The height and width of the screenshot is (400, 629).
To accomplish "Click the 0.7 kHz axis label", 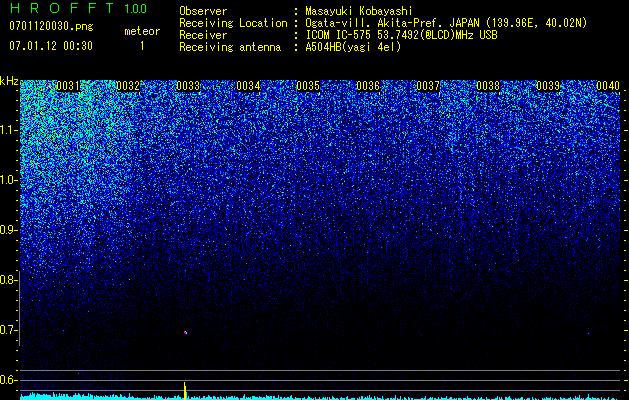I will point(8,330).
